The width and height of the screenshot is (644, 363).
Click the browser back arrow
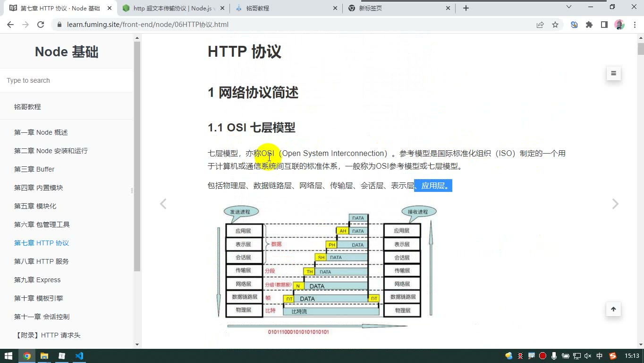pyautogui.click(x=10, y=25)
